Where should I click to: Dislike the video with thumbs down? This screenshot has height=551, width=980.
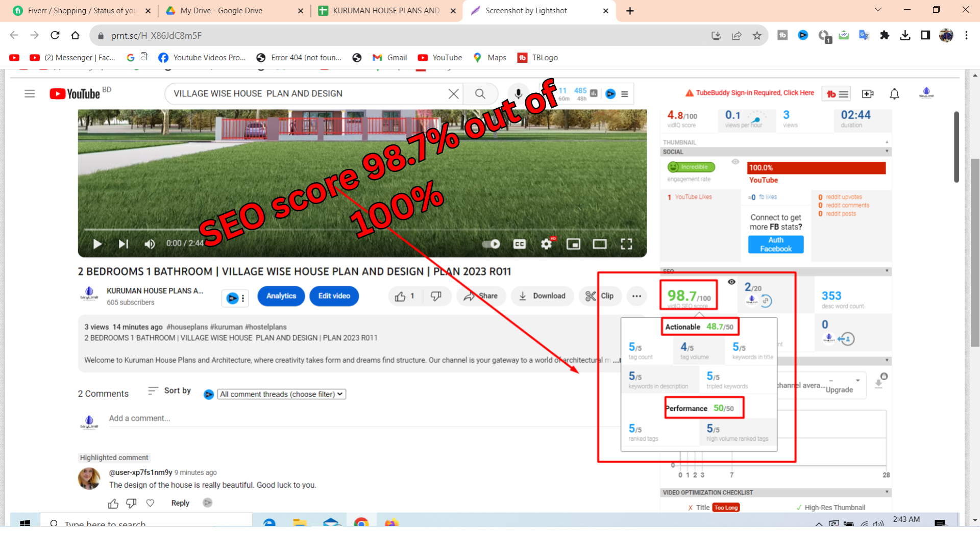click(x=436, y=296)
